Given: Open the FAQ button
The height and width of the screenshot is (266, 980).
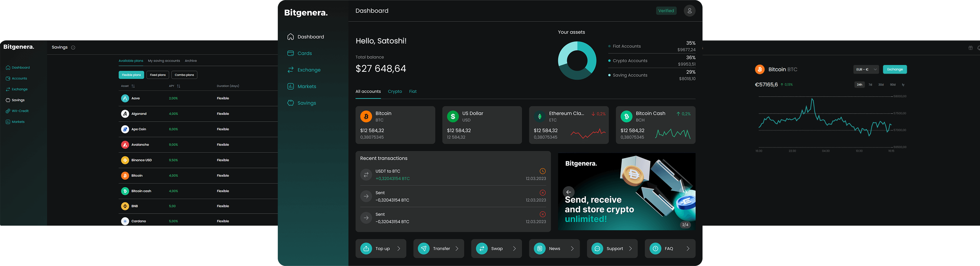Looking at the screenshot, I should (x=670, y=248).
